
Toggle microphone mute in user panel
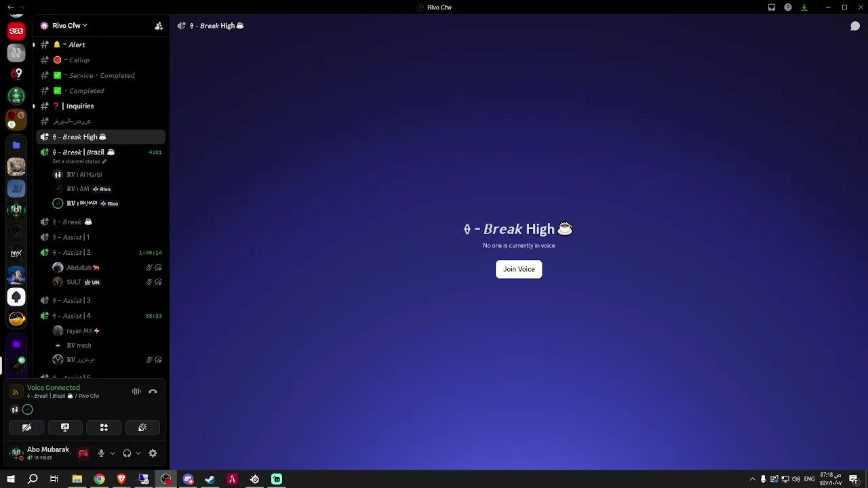pos(101,453)
